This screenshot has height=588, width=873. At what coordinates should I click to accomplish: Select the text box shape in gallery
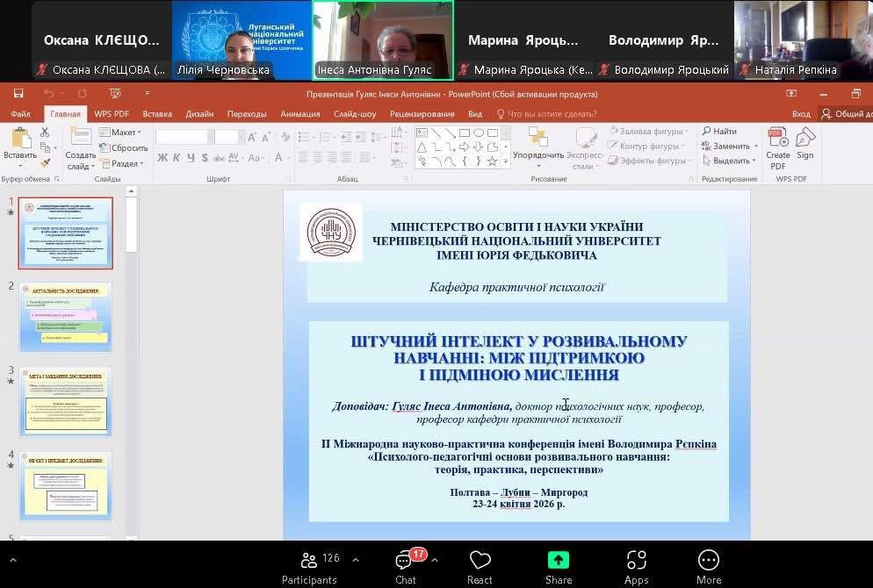coord(422,133)
